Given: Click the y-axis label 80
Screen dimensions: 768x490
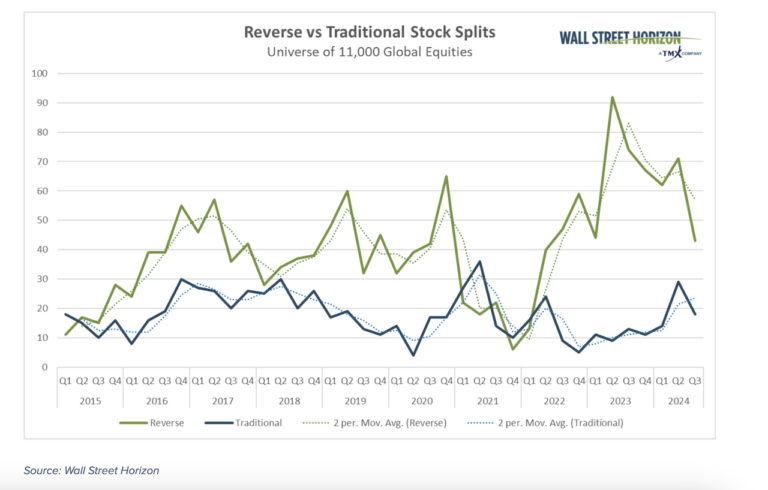Looking at the screenshot, I should pos(42,132).
